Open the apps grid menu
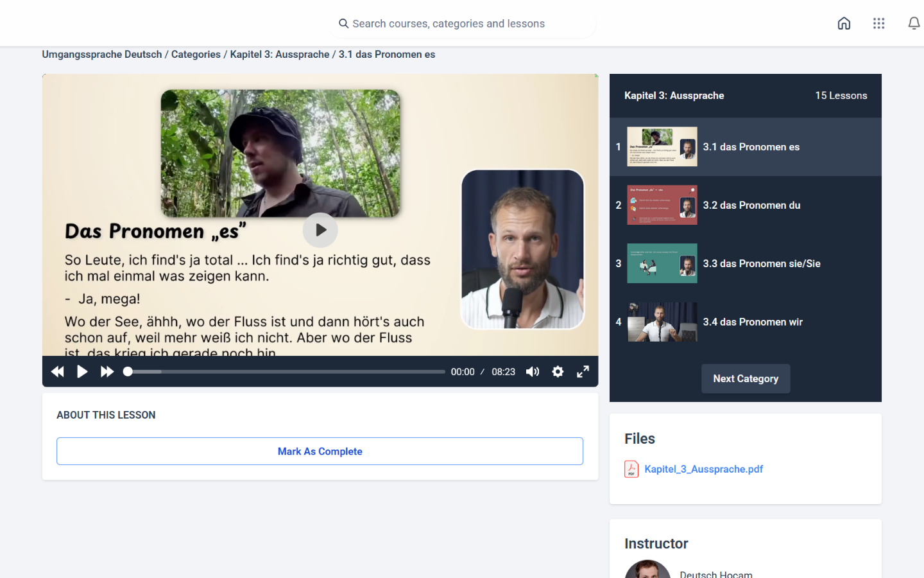This screenshot has width=924, height=578. (878, 24)
